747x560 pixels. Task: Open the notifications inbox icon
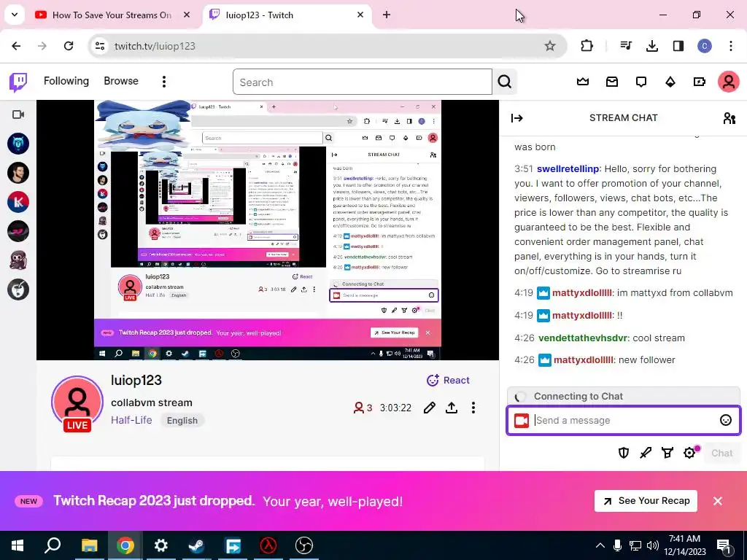click(612, 82)
